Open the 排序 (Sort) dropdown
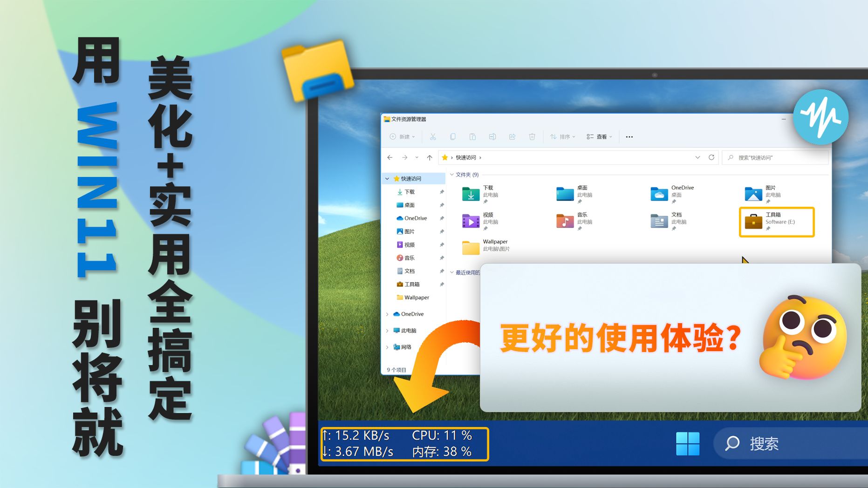 [562, 136]
